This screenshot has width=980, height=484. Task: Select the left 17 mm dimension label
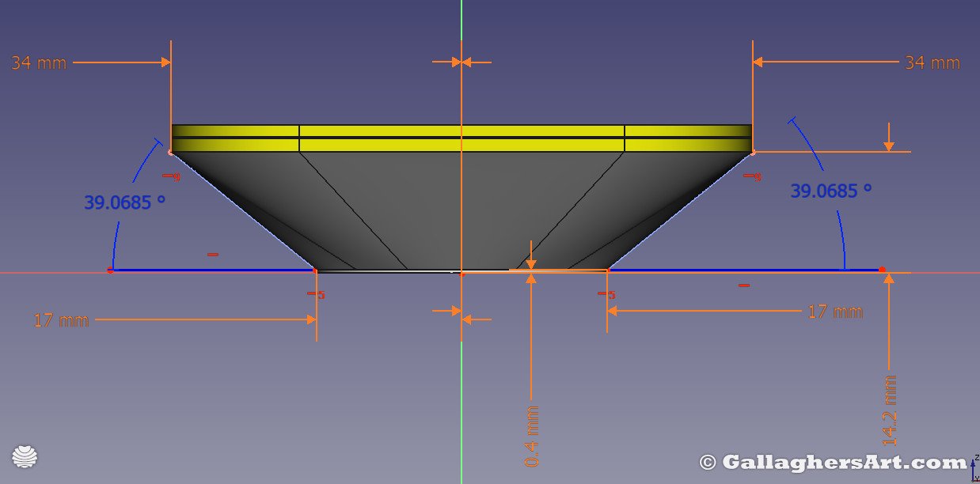tap(61, 320)
